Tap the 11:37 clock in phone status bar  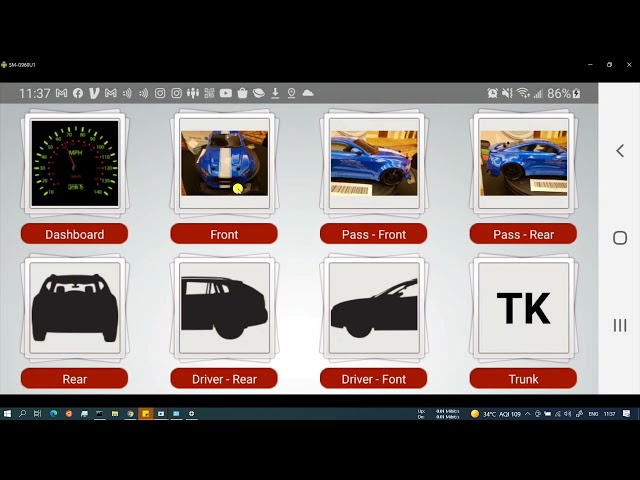point(35,93)
